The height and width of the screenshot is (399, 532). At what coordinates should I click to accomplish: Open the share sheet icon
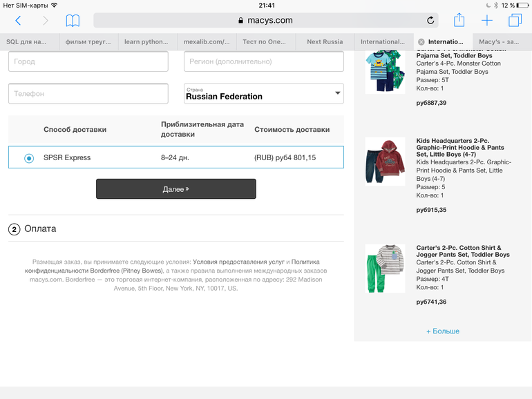tap(459, 20)
